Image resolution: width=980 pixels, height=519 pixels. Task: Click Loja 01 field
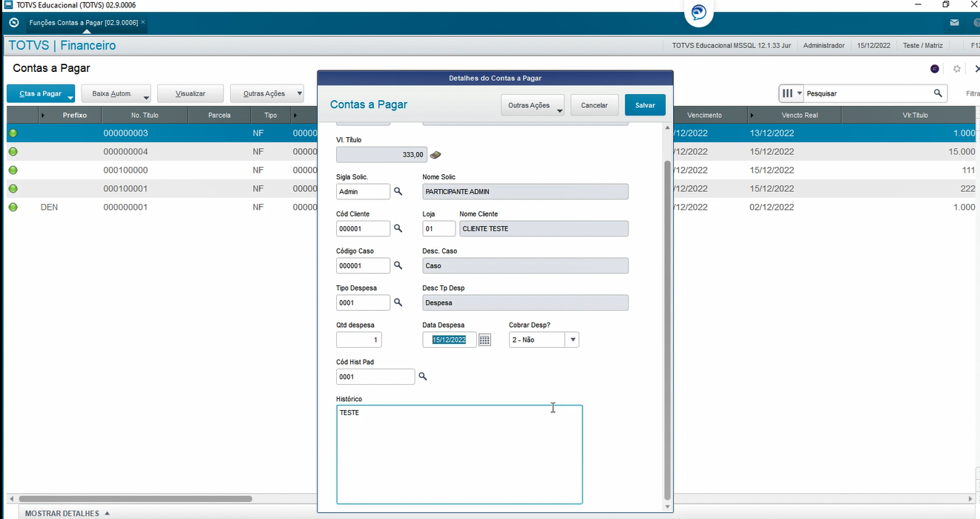438,228
